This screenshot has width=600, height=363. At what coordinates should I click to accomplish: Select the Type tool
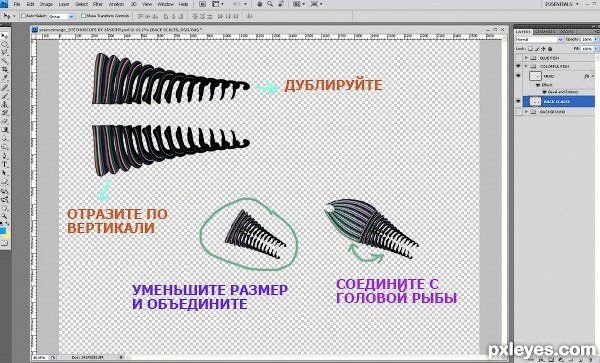[x=5, y=164]
